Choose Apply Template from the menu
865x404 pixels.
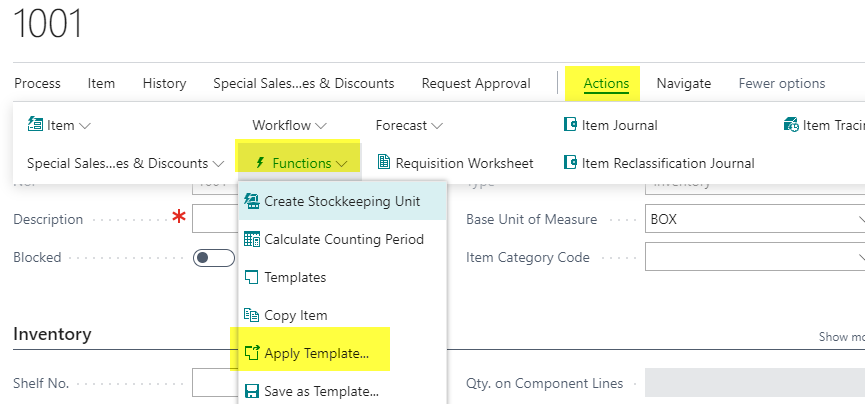[343, 353]
